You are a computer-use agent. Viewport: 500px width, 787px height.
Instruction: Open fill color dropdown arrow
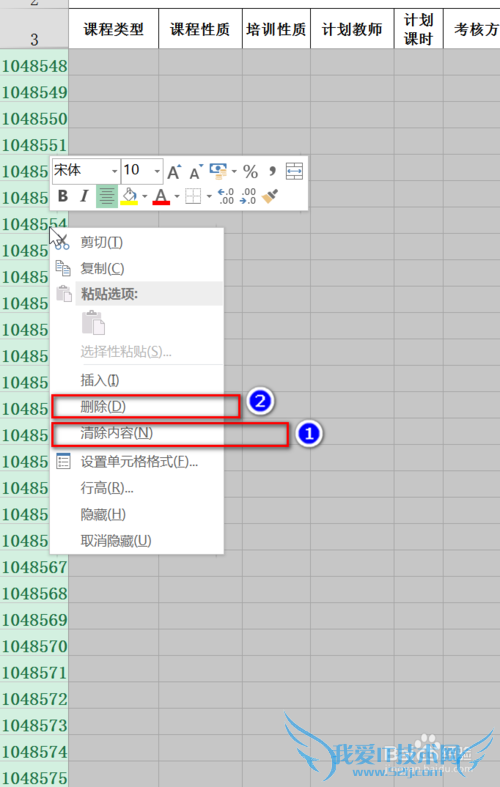[x=145, y=196]
